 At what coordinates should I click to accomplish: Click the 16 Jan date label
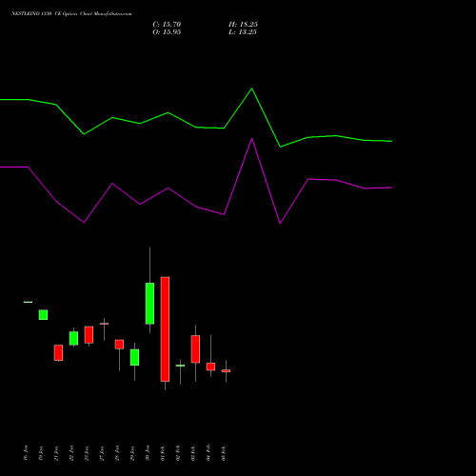(x=26, y=453)
